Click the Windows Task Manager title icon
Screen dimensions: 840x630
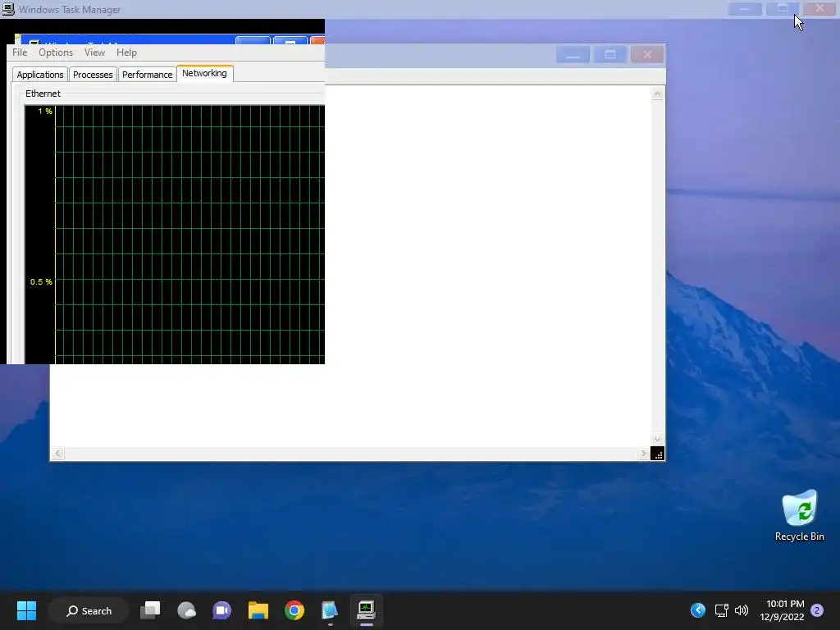tap(8, 9)
